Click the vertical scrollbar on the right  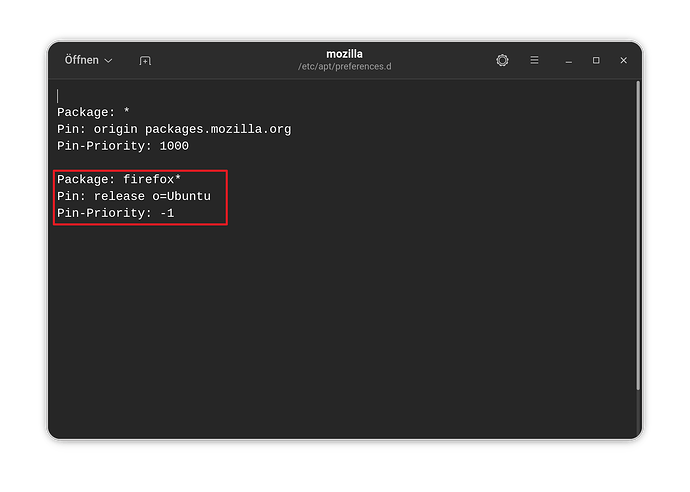click(x=638, y=235)
